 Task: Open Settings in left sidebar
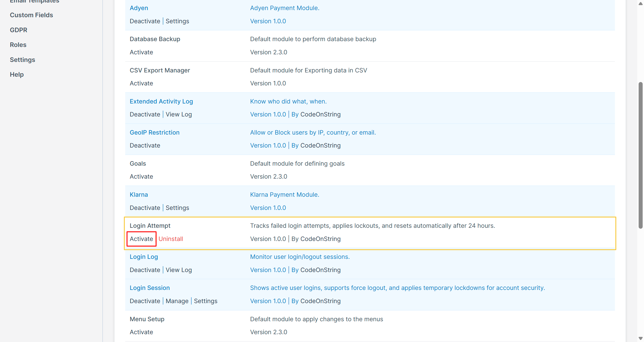pos(22,60)
